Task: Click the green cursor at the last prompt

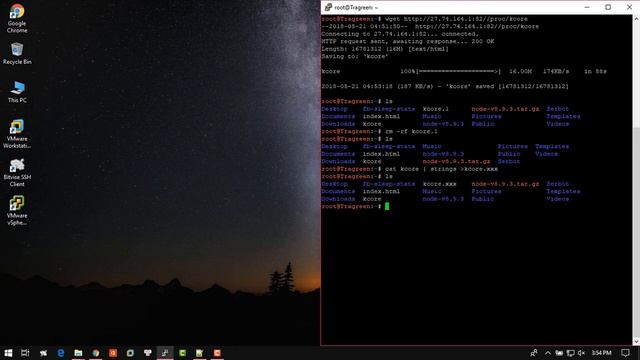Action: 387,207
